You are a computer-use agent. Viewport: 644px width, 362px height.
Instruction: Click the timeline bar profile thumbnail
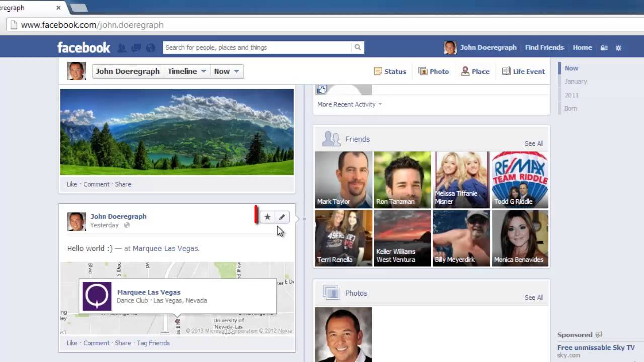(x=76, y=71)
